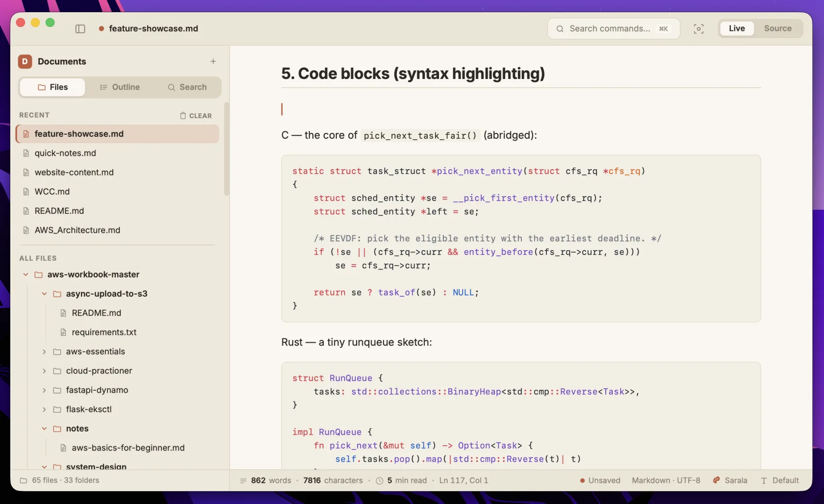This screenshot has width=824, height=504.
Task: Click the Sarala theme palette icon
Action: click(x=716, y=480)
